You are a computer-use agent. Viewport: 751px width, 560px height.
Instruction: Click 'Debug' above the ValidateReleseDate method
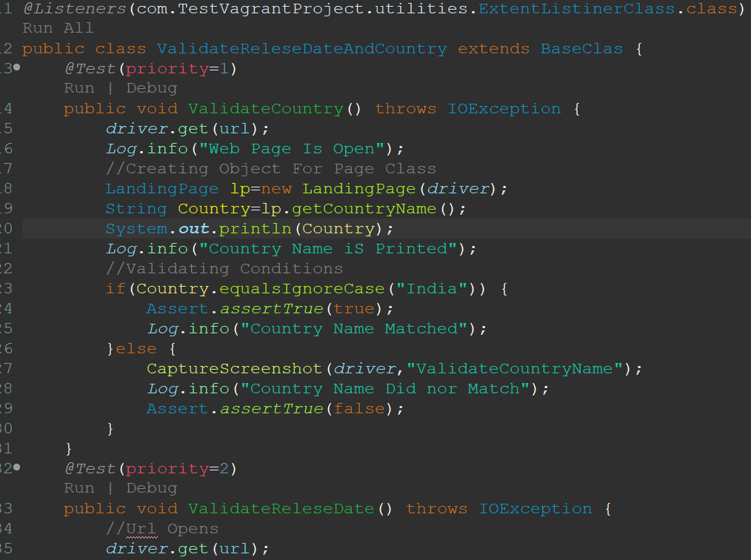(152, 488)
